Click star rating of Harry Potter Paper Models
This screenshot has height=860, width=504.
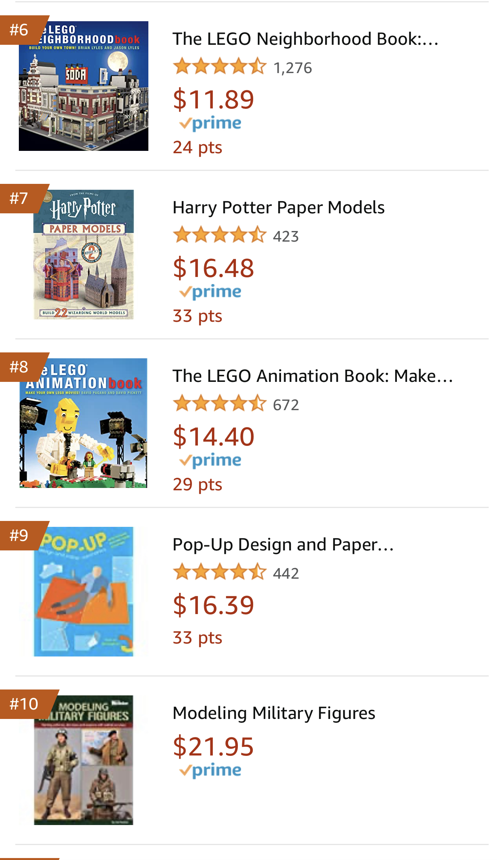click(220, 235)
